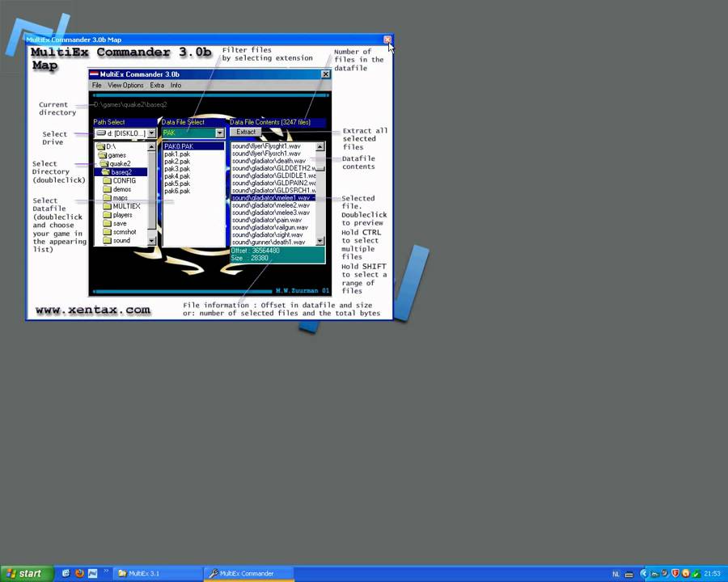Image resolution: width=728 pixels, height=582 pixels.
Task: Select the quake2 folder
Action: [x=116, y=164]
